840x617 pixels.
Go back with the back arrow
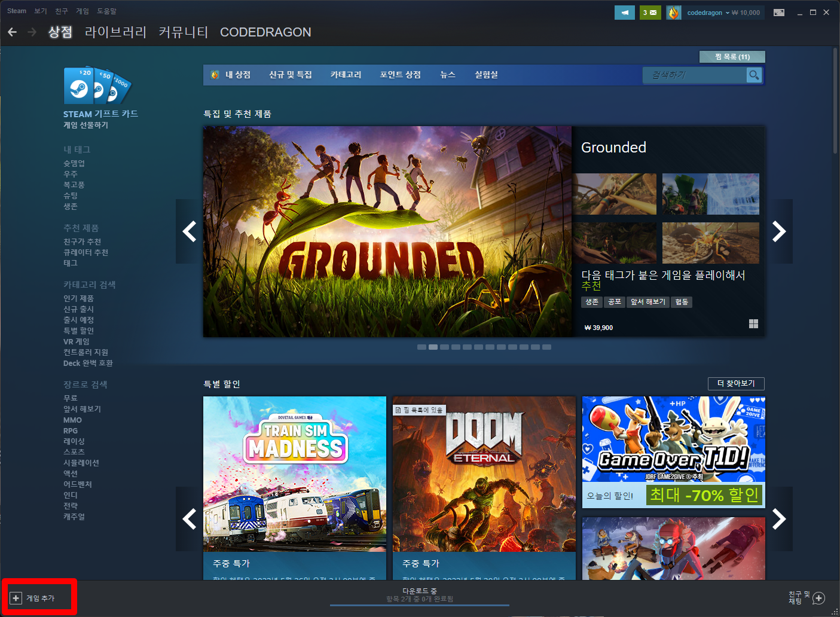(12, 32)
